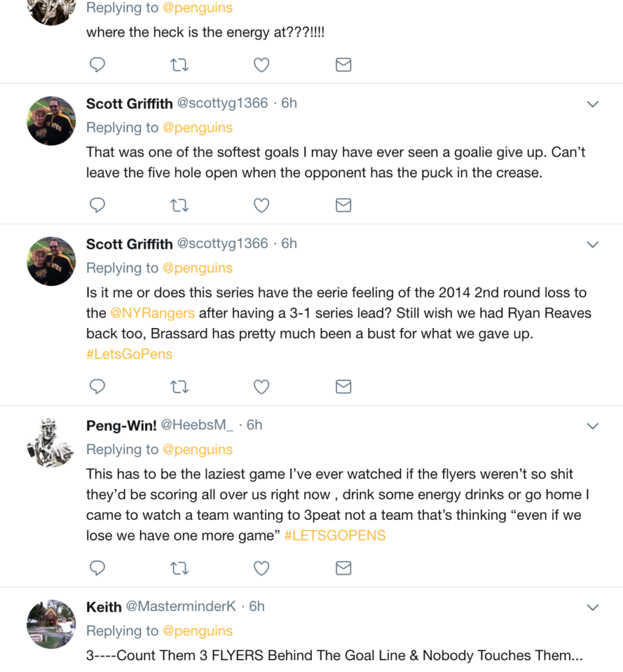Screen dimensions: 623x672
Task: Retweet Scott Griffith's softest goals tweet
Action: [179, 205]
